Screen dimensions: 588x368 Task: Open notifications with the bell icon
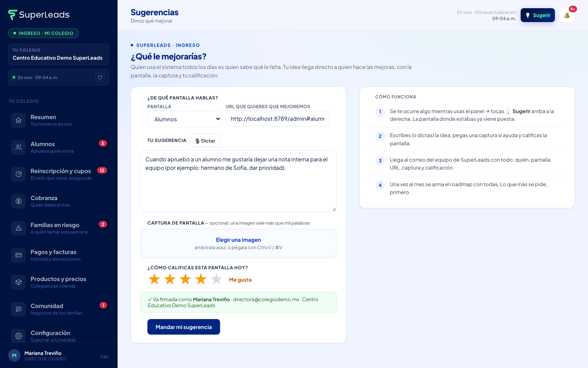tap(567, 15)
